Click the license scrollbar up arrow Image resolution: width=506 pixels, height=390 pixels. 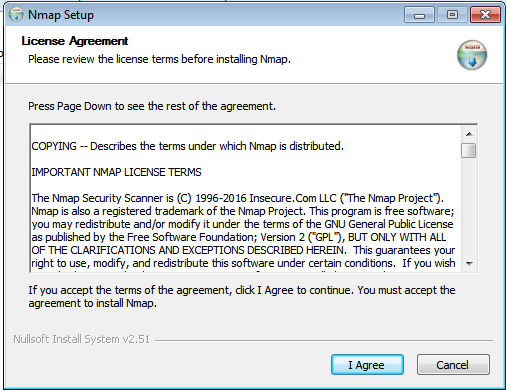[x=469, y=134]
